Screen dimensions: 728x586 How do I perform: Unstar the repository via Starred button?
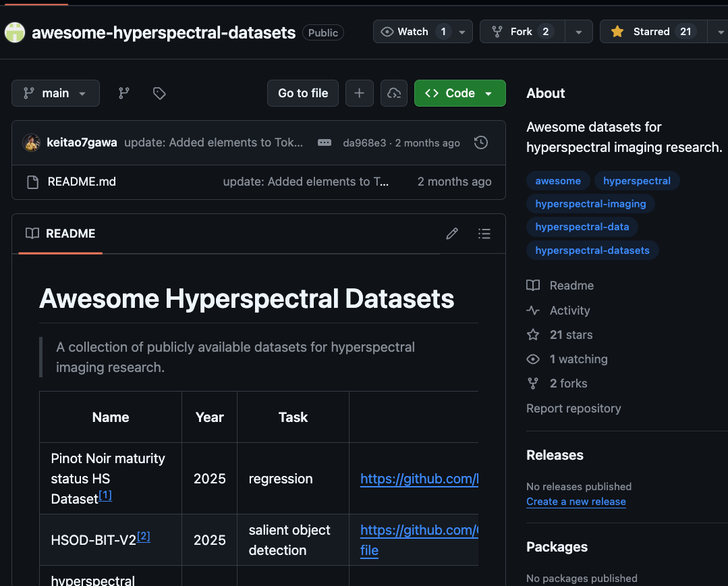652,31
